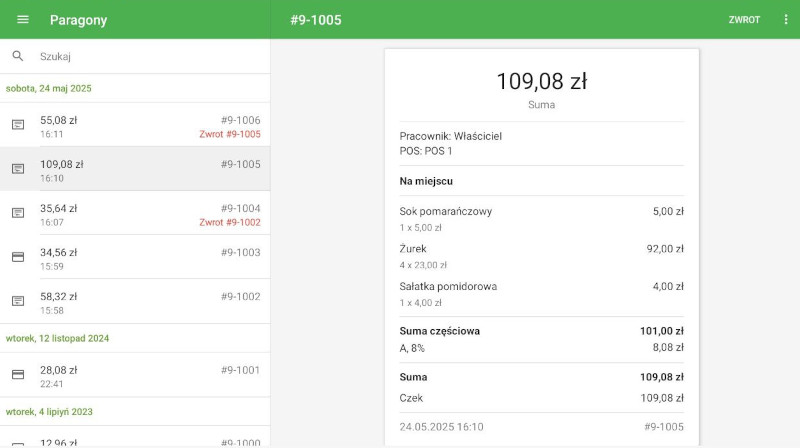Click the search magnifier icon
Image resolution: width=800 pixels, height=448 pixels.
click(x=18, y=57)
